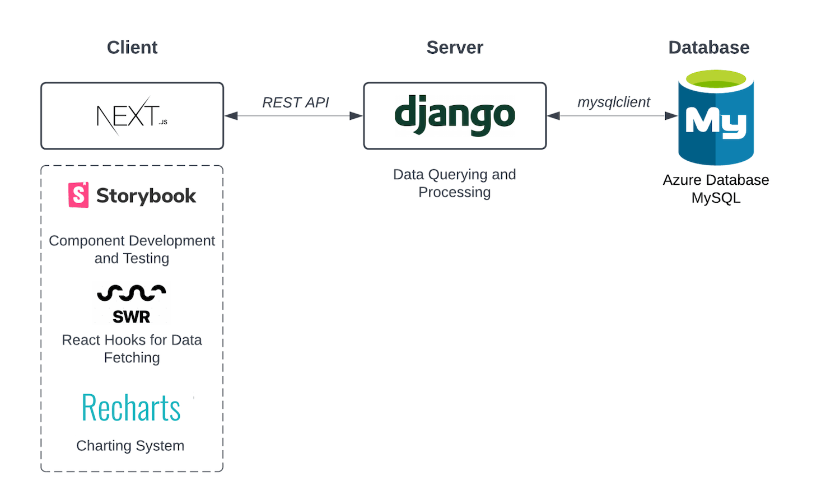Select the Database heading
Screen dimensions: 840x504
tap(709, 48)
